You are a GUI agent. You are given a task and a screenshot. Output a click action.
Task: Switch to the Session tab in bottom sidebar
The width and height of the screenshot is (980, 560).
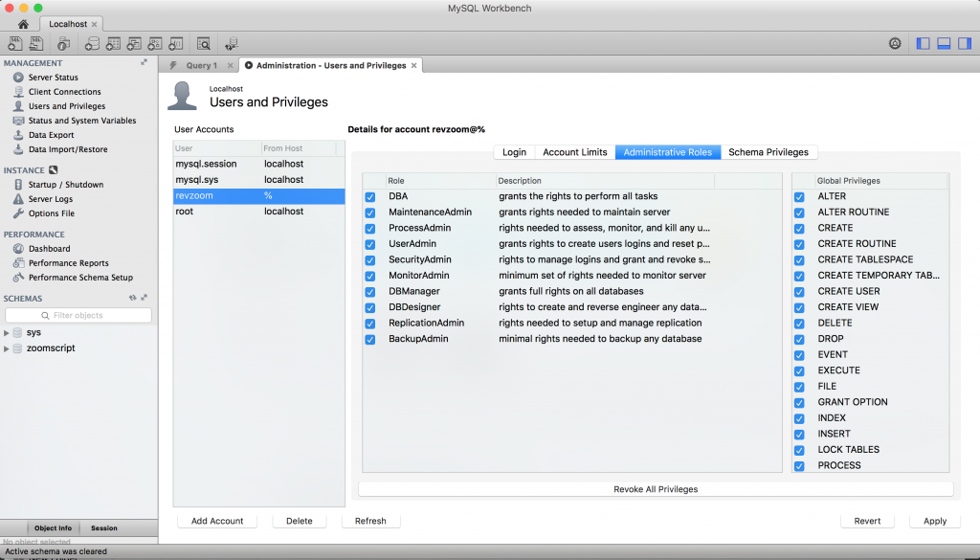pyautogui.click(x=103, y=528)
